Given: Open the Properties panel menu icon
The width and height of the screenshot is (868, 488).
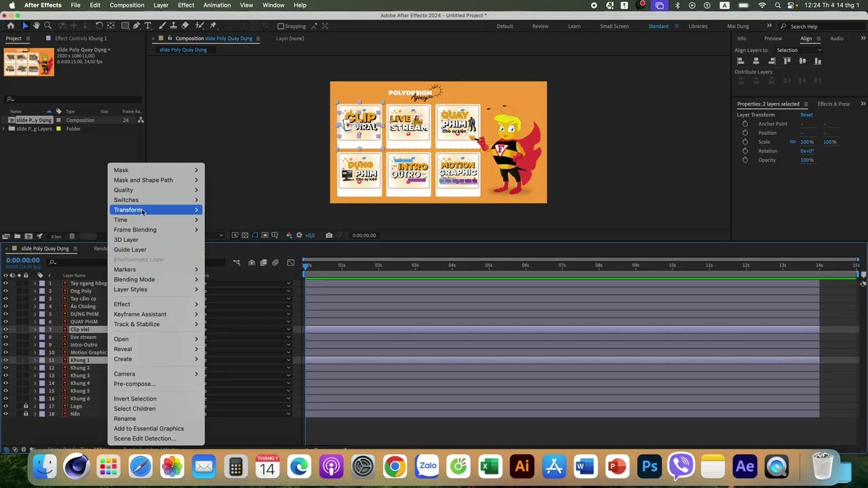Looking at the screenshot, I should pyautogui.click(x=806, y=104).
